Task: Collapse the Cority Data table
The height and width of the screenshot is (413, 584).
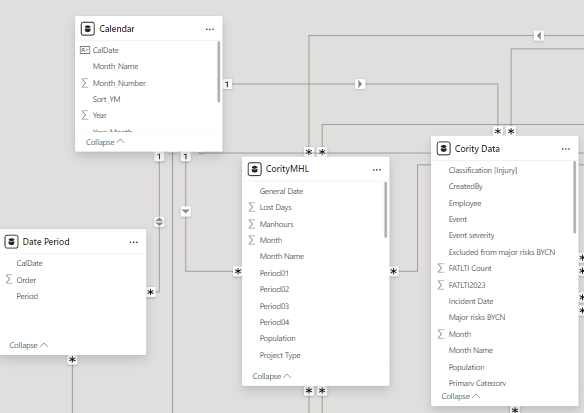Action: 460,396
